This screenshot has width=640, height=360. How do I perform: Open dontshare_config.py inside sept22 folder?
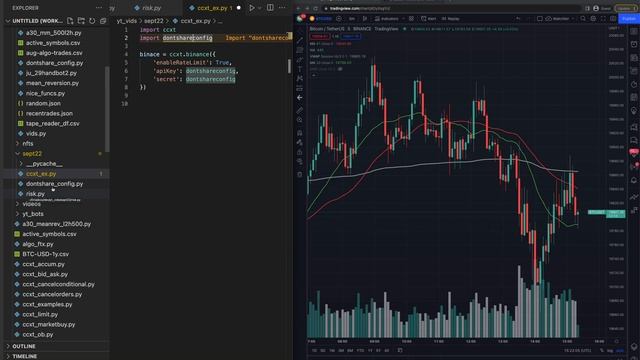[x=54, y=184]
